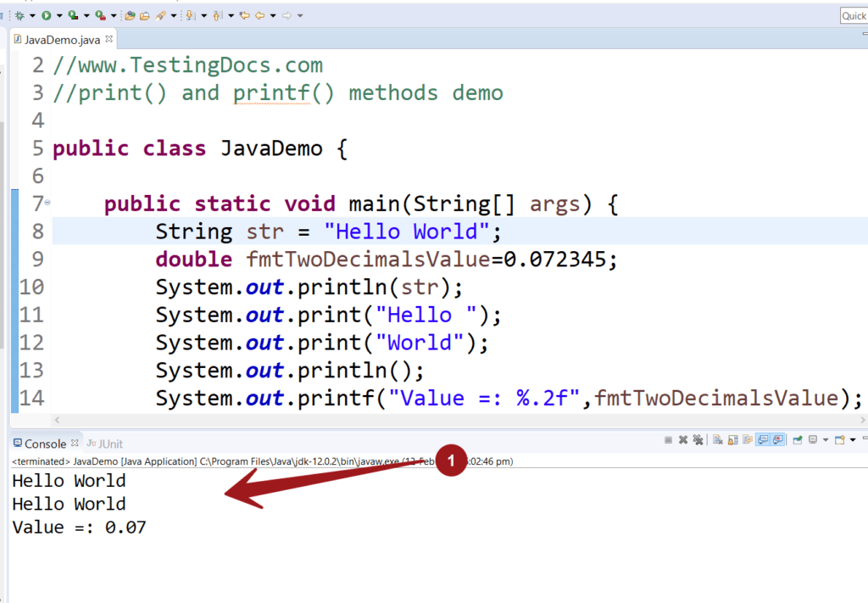Toggle Scroll Lock in the Console
This screenshot has height=603, width=868.
coord(735,439)
